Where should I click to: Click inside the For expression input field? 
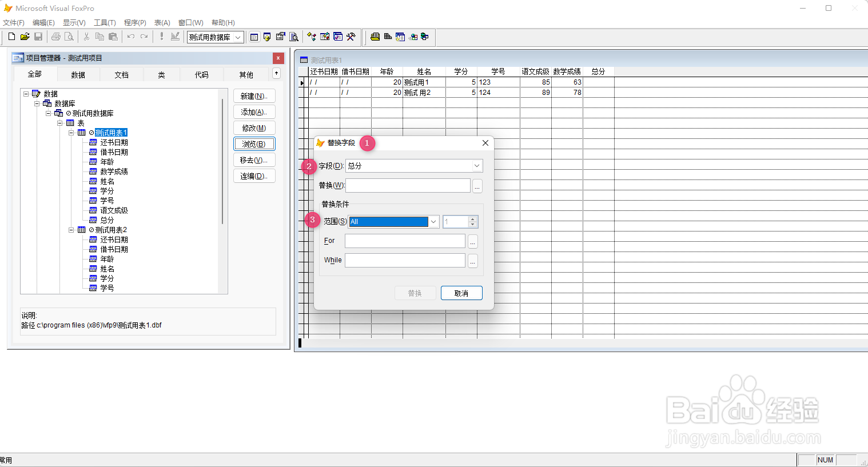tap(404, 241)
